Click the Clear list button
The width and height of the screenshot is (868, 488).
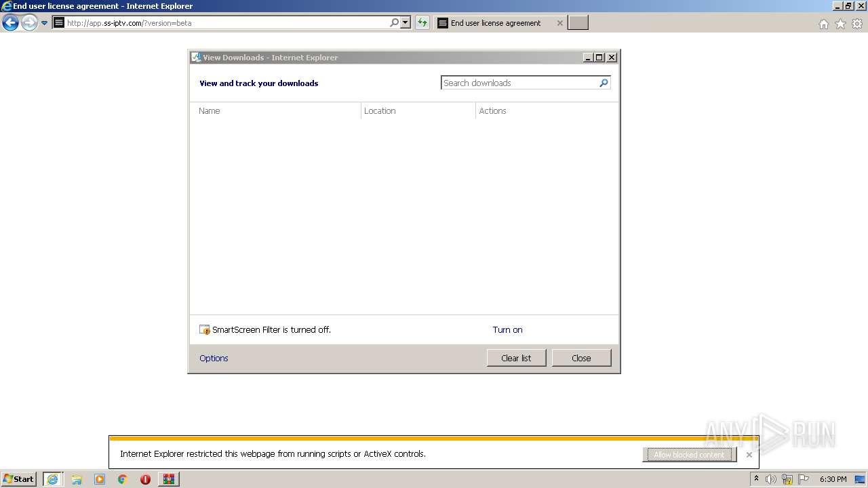point(516,358)
